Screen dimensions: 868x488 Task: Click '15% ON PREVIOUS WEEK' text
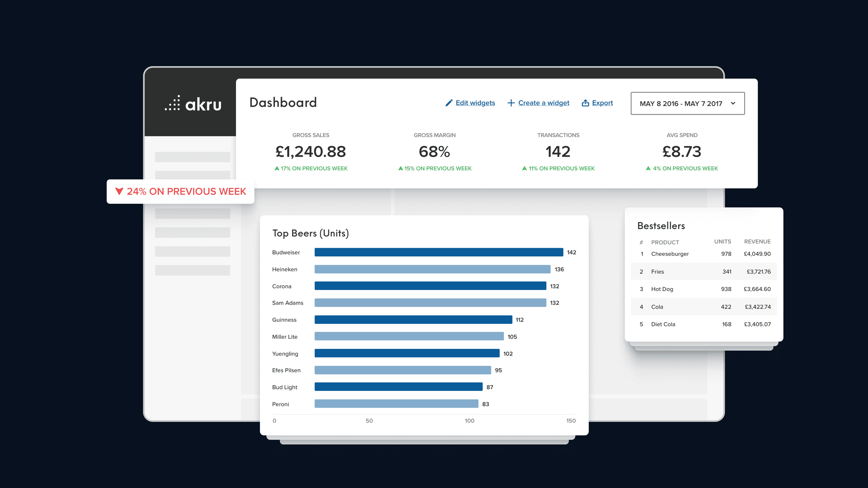(438, 168)
